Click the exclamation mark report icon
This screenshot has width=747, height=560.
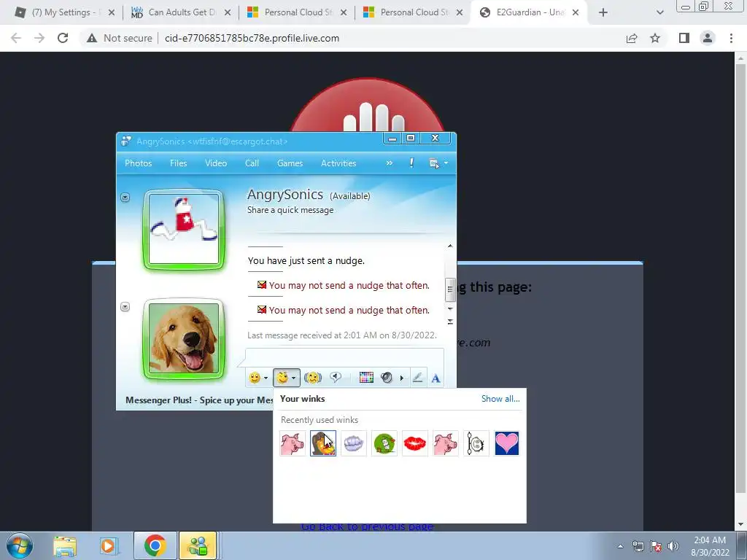pyautogui.click(x=411, y=163)
